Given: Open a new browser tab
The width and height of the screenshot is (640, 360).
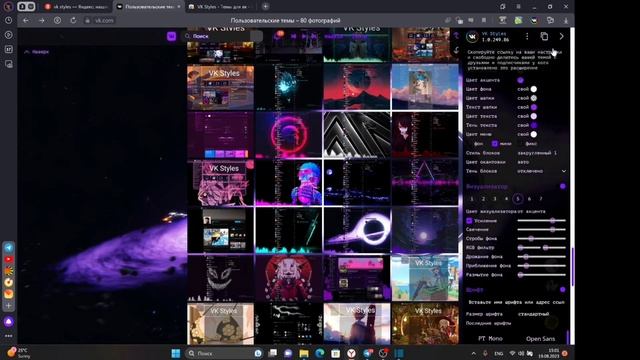Looking at the screenshot, I should click(265, 7).
